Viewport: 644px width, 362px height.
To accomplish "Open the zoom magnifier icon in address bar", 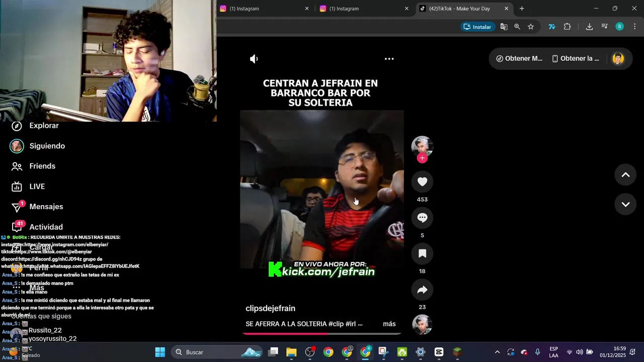I will point(517,27).
